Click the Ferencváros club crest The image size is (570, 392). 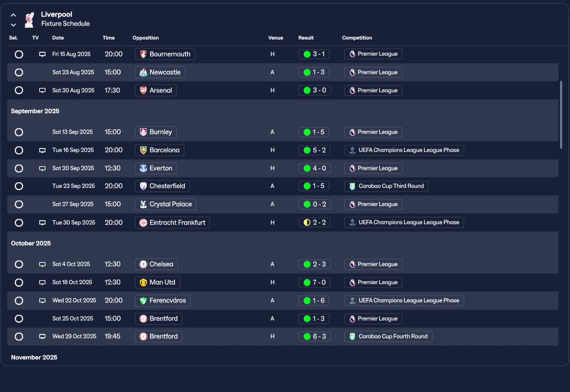[143, 301]
